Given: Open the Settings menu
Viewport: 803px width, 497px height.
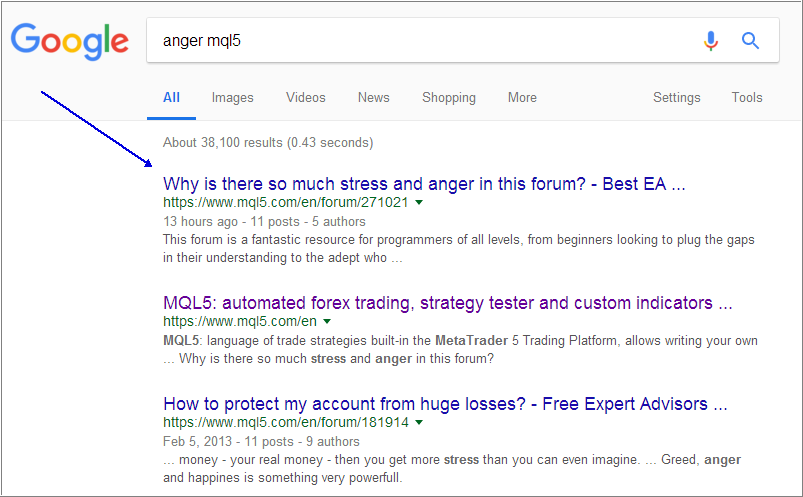Looking at the screenshot, I should 676,98.
